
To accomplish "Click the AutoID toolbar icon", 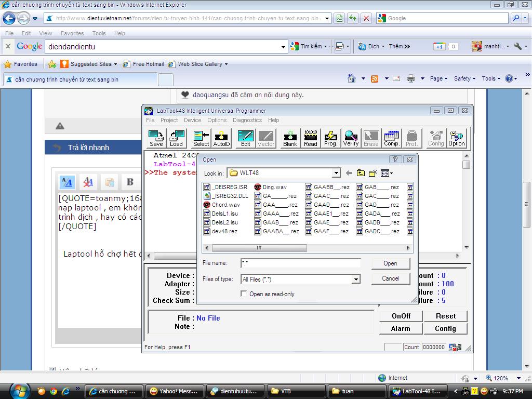I will (221, 138).
